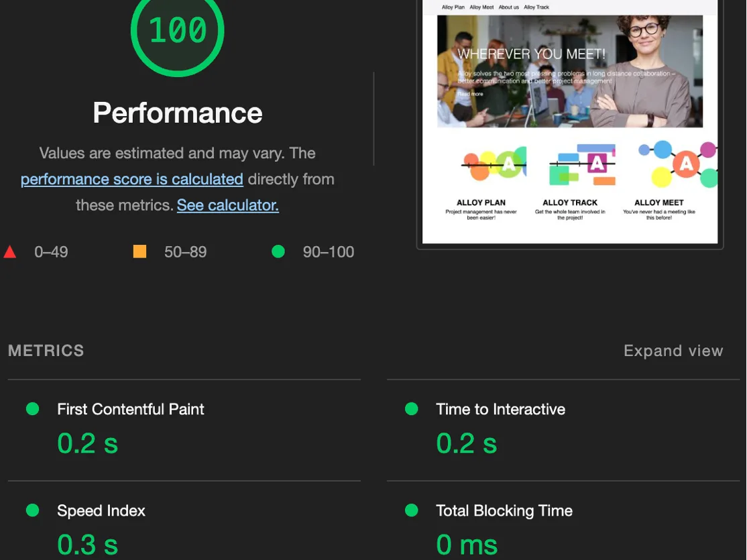The height and width of the screenshot is (560, 747).
Task: Click the About us nav item in the screenshot
Action: [x=509, y=7]
